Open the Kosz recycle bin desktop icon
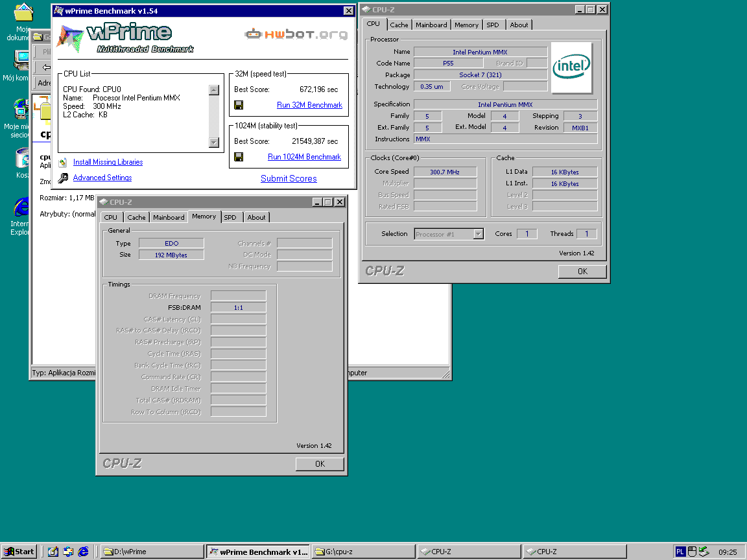 [22, 158]
